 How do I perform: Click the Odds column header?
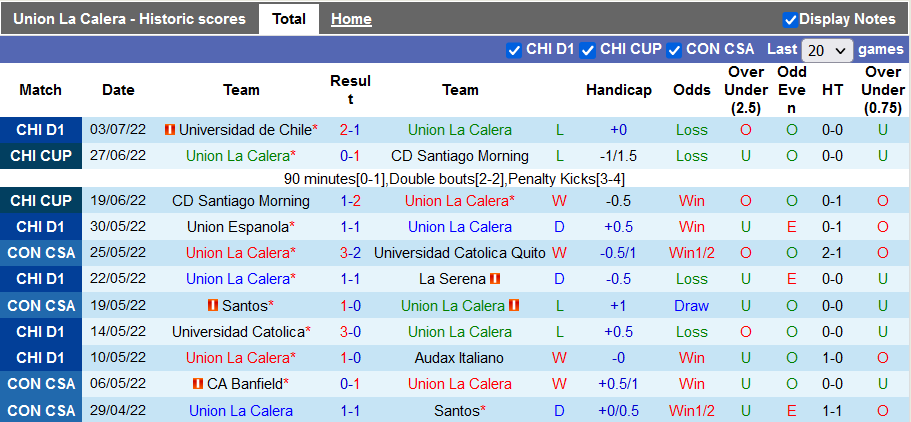coord(692,90)
